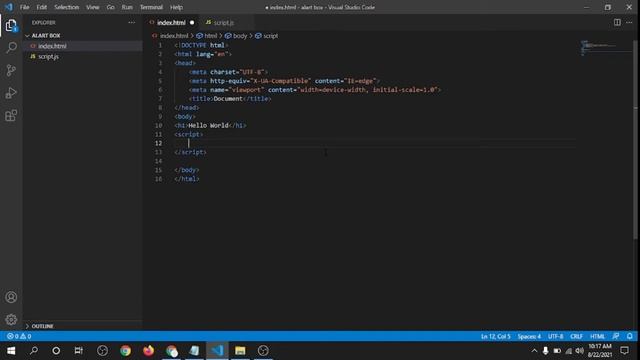This screenshot has width=640, height=360.
Task: Open the Run menu
Action: coord(127,7)
